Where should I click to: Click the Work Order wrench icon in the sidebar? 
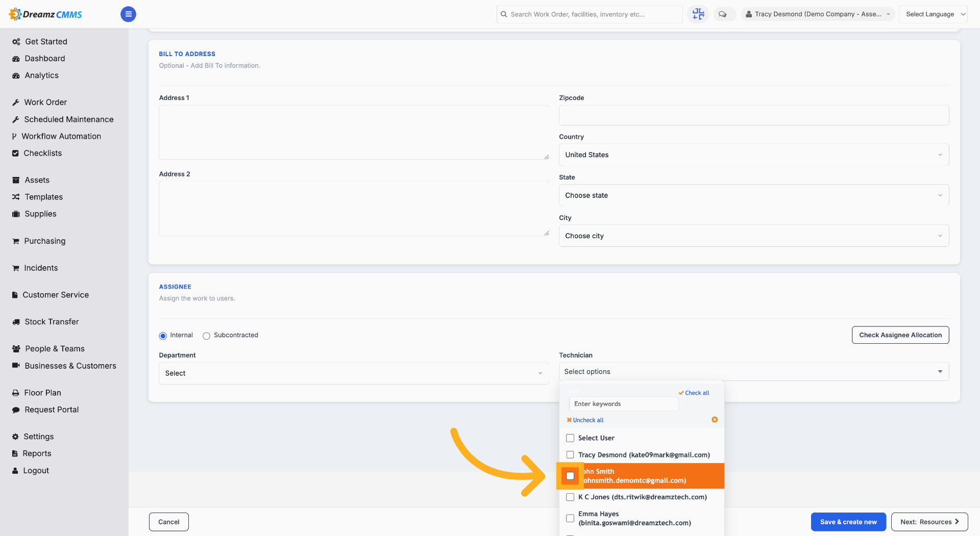[x=16, y=103]
